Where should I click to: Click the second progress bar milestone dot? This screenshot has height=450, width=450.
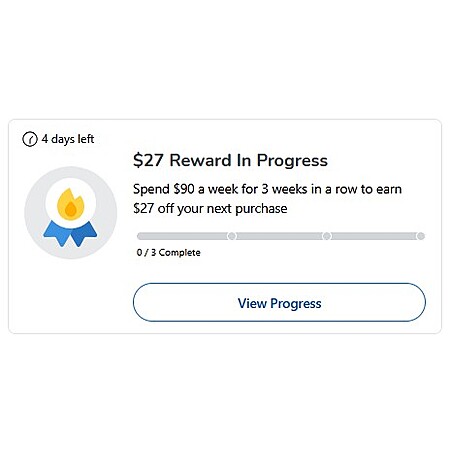[327, 236]
